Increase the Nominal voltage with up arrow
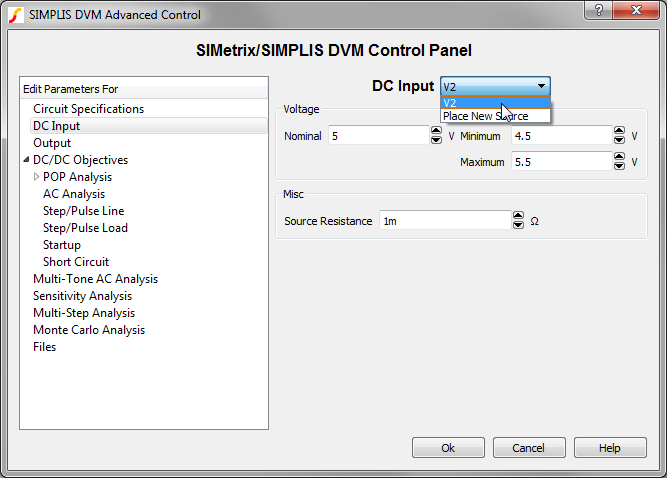 coord(436,130)
